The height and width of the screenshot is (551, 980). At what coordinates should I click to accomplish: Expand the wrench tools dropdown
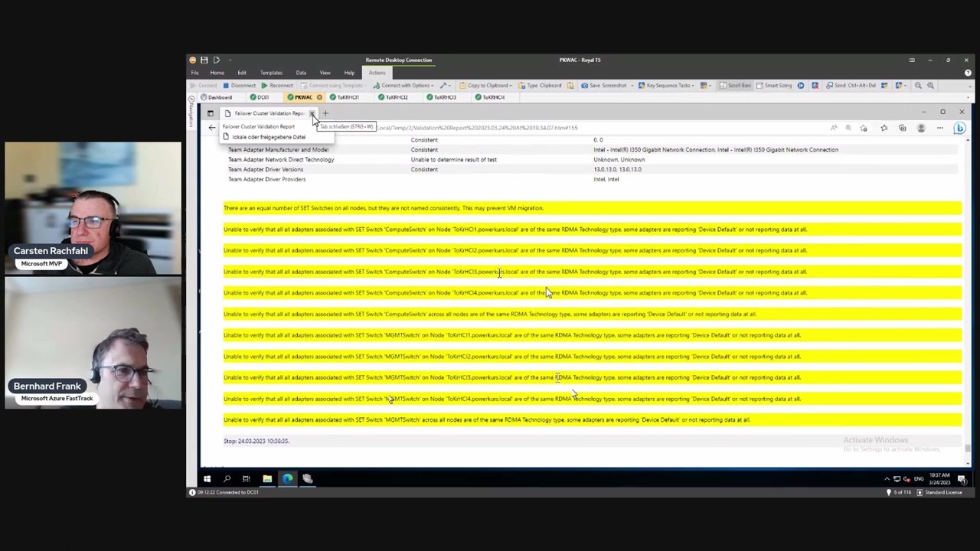[x=446, y=86]
